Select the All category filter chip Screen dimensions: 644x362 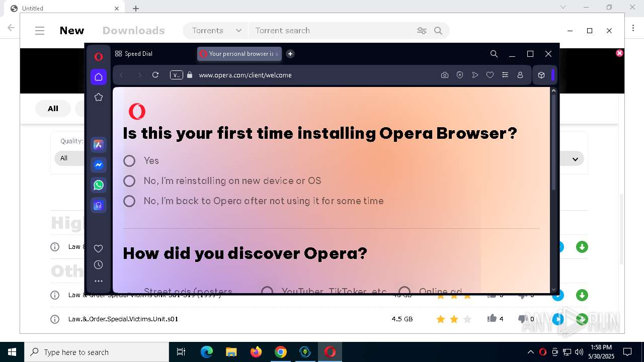click(53, 109)
